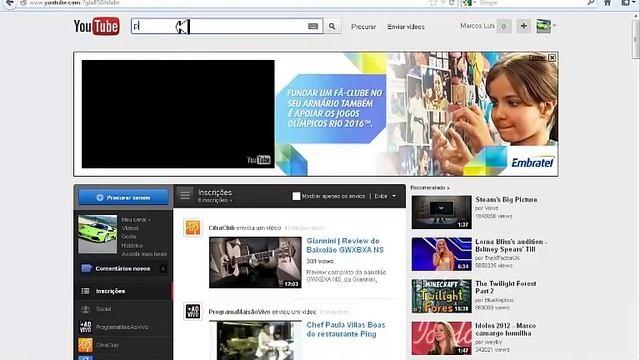Image resolution: width=640 pixels, height=360 pixels.
Task: Close the Embratel banner ad
Action: 552,58
